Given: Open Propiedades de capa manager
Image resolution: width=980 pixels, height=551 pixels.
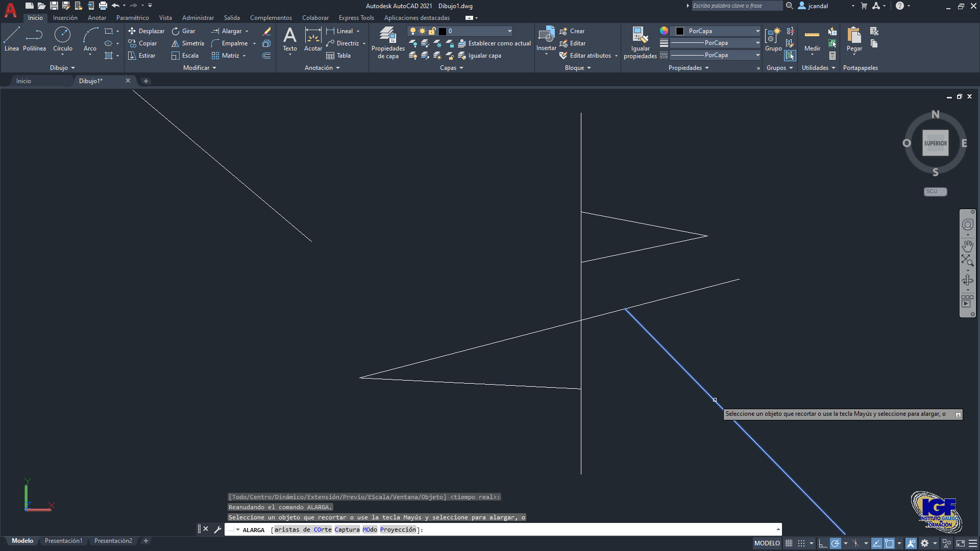Looking at the screenshot, I should [388, 43].
